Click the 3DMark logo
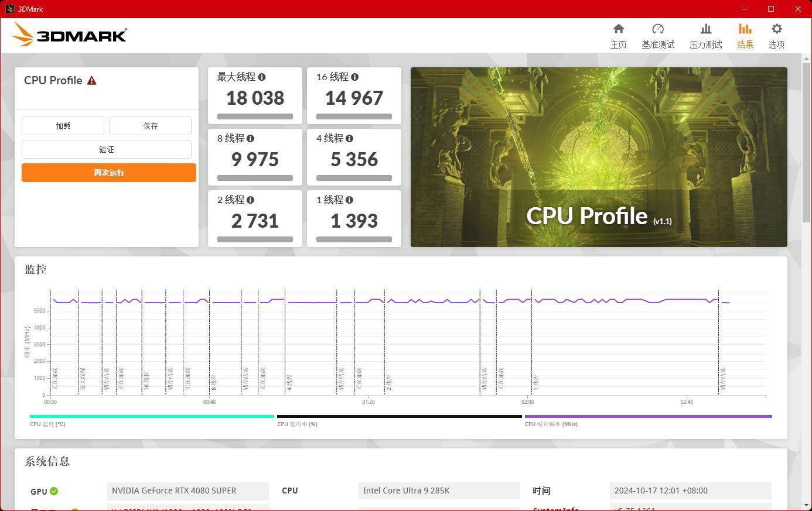The height and width of the screenshot is (511, 812). point(69,35)
